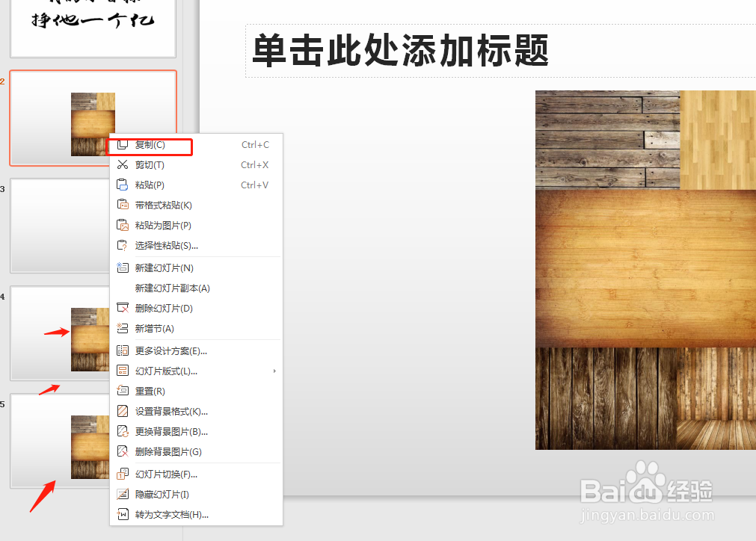
Task: Select the 粘贴为图片 (Paste as Picture) icon
Action: click(x=123, y=225)
